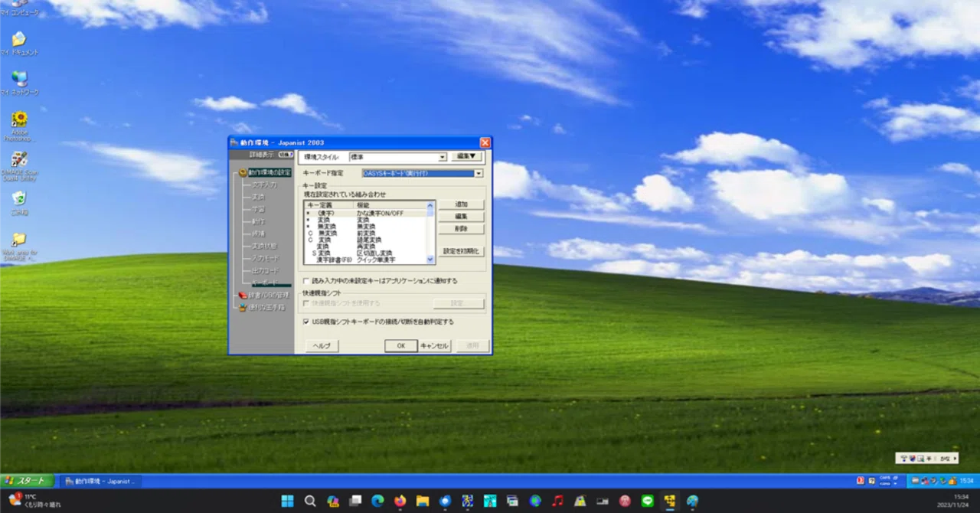Click the キャンセル button

[434, 346]
